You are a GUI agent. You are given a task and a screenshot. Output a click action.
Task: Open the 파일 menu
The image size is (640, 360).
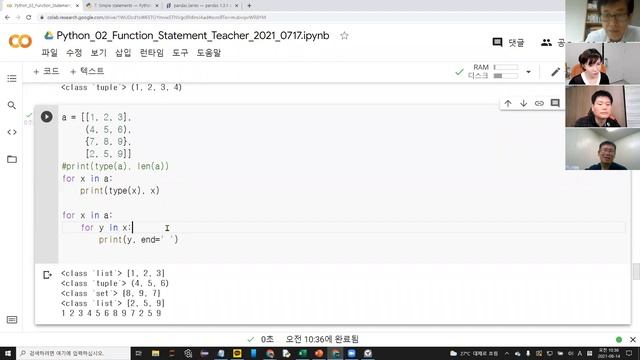49,53
